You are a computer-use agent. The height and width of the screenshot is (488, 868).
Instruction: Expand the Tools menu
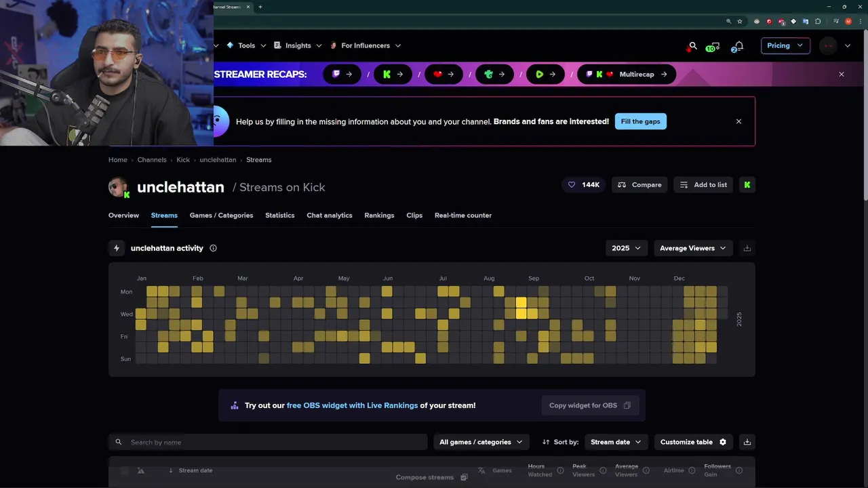point(246,45)
